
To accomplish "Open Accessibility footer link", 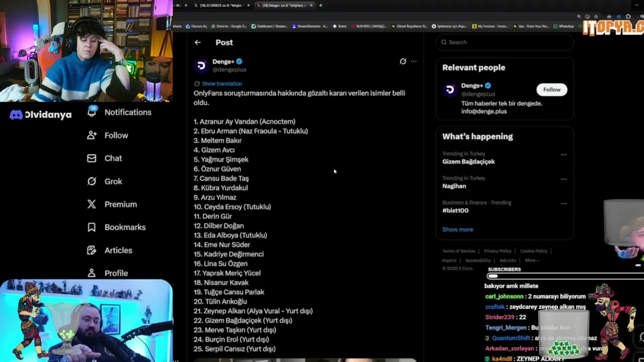I will coord(478,260).
